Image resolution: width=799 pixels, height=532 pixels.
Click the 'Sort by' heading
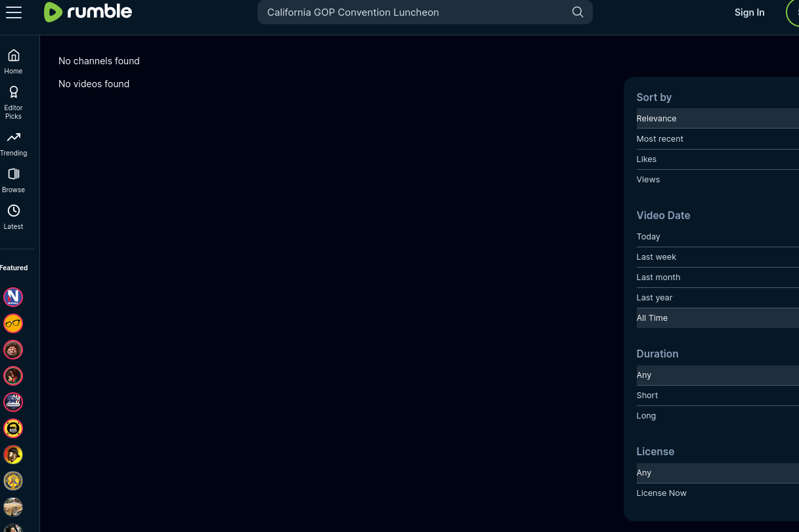pos(654,97)
